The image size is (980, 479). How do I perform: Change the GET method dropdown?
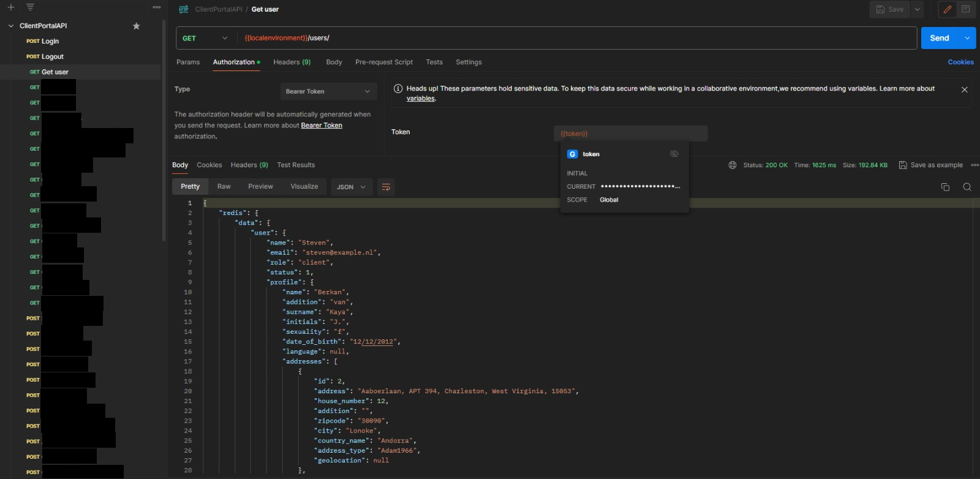tap(205, 38)
